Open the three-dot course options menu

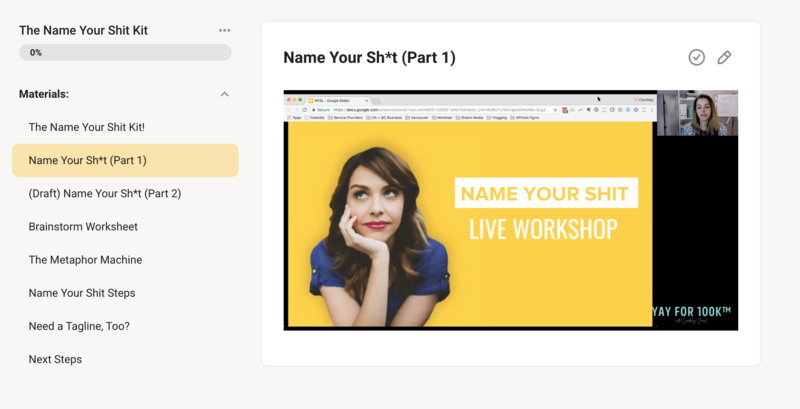click(224, 30)
